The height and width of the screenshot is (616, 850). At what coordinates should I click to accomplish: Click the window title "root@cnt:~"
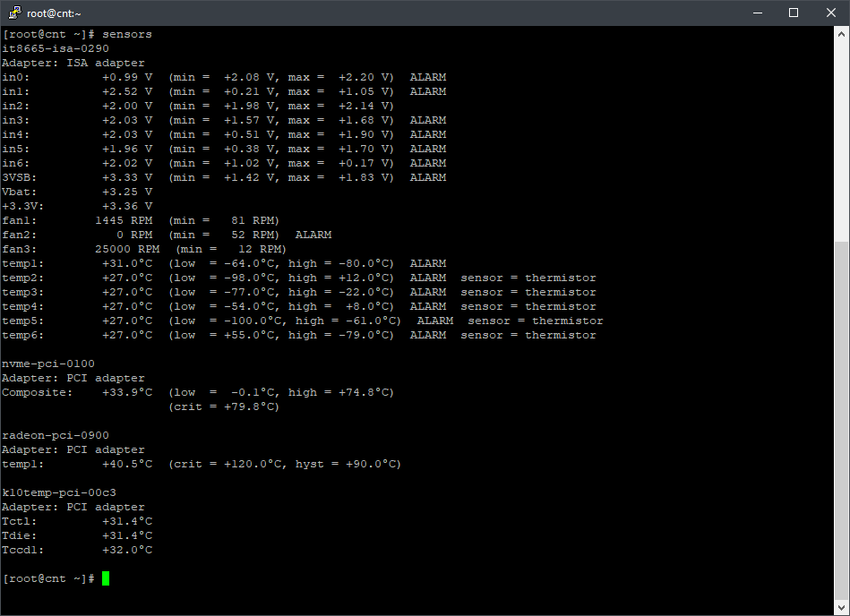[x=54, y=13]
